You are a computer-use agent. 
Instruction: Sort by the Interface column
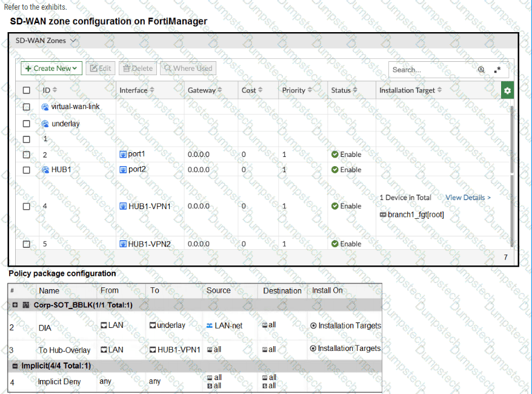(137, 90)
